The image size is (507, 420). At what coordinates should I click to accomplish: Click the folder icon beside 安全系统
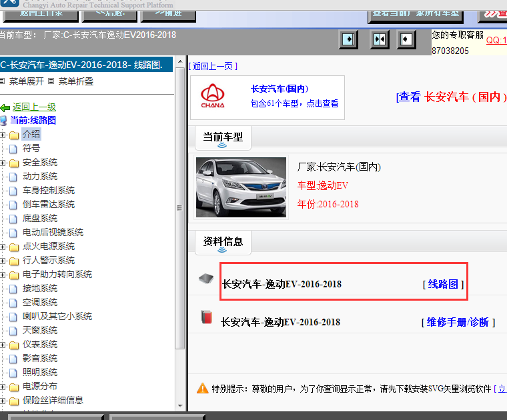[x=14, y=163]
